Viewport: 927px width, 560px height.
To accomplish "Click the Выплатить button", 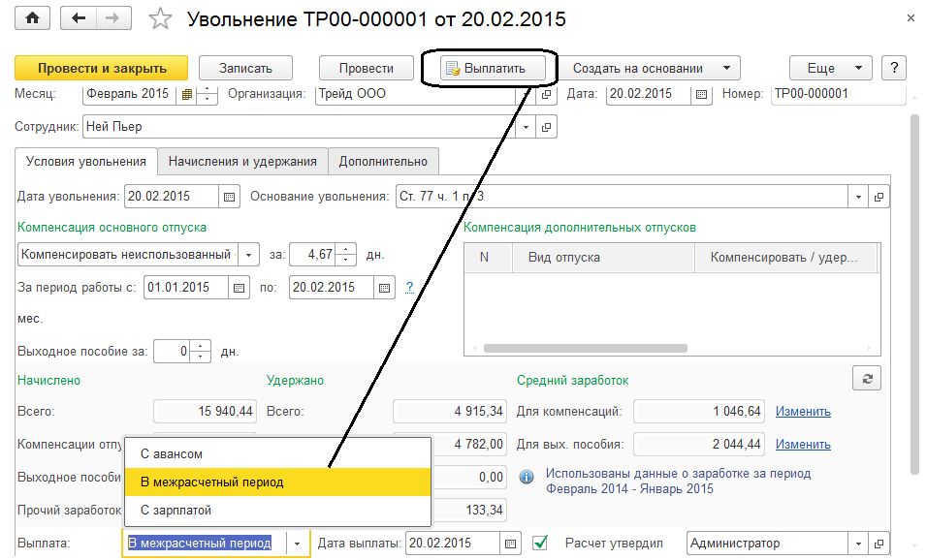I will pos(493,68).
